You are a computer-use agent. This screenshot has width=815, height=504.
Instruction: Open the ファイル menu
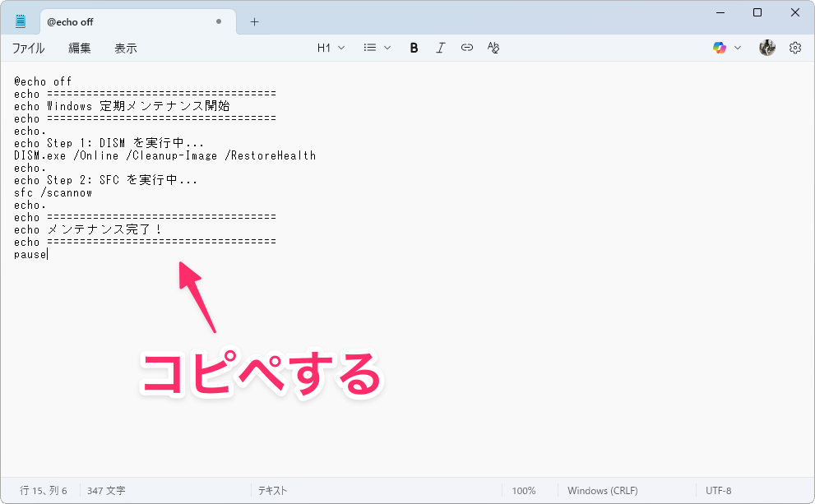(28, 49)
